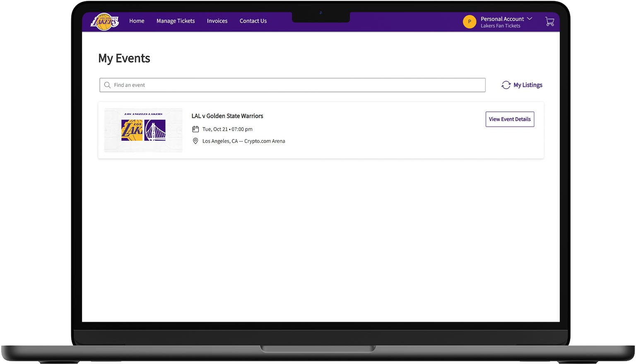Viewport: 636px width, 364px height.
Task: Click the calendar icon next to the event date
Action: pos(195,129)
